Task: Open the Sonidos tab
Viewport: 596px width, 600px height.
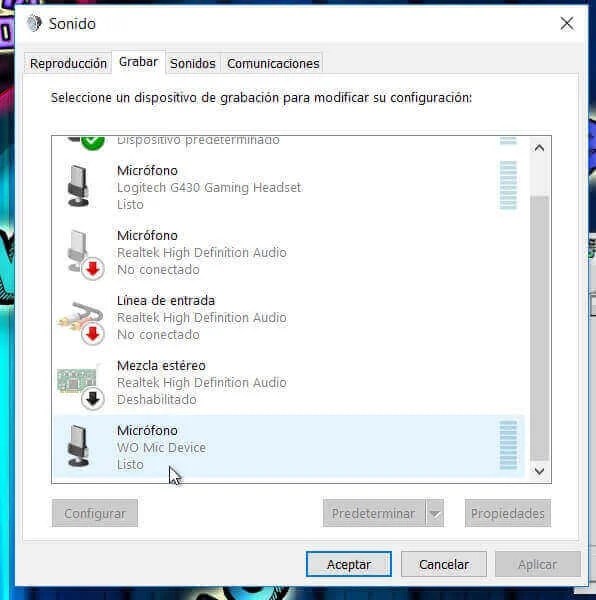Action: click(x=193, y=64)
